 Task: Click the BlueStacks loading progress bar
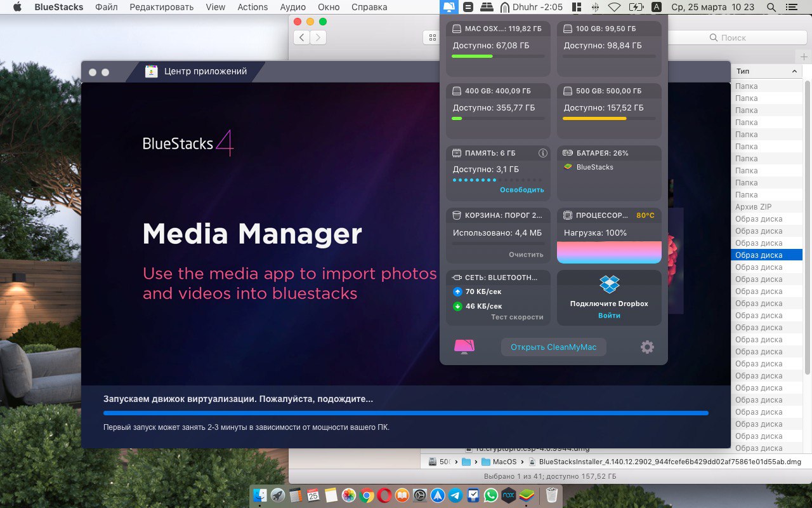406,413
